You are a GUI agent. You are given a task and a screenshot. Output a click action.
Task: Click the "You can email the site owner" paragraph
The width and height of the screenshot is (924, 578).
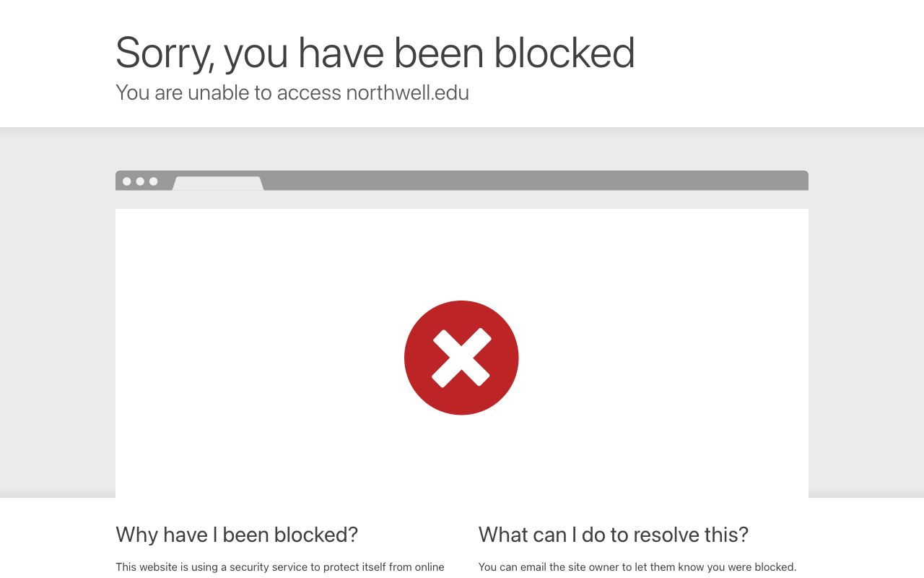(x=637, y=567)
